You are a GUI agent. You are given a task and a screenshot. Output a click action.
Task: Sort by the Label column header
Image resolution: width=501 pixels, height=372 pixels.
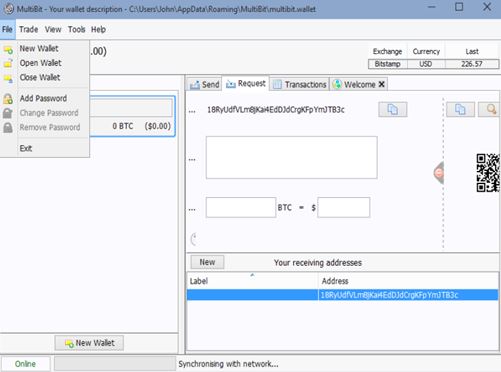252,281
